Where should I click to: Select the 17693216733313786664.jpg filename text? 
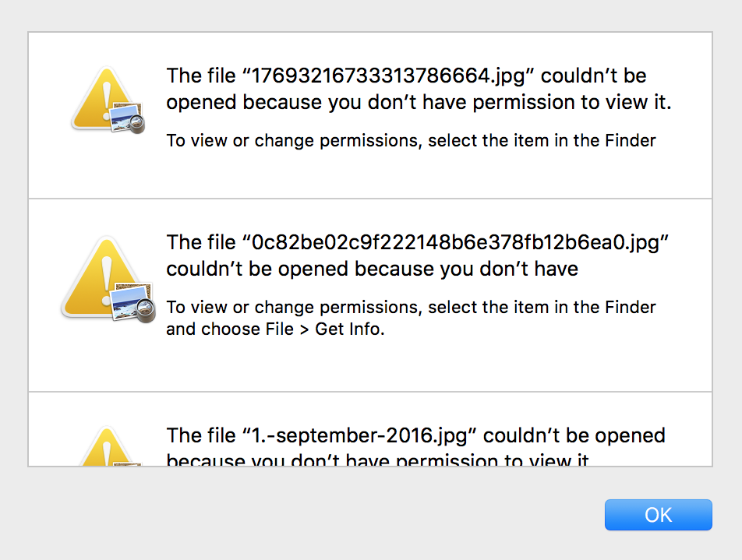pyautogui.click(x=391, y=76)
